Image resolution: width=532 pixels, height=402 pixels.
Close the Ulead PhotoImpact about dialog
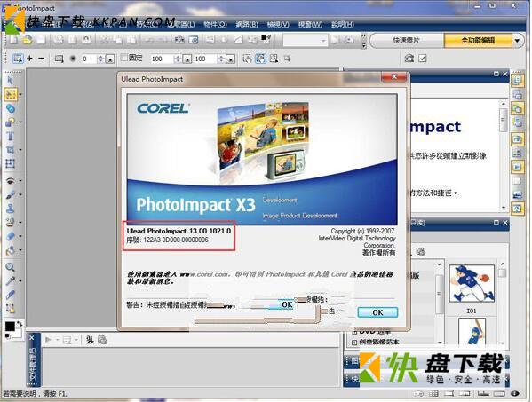(394, 76)
